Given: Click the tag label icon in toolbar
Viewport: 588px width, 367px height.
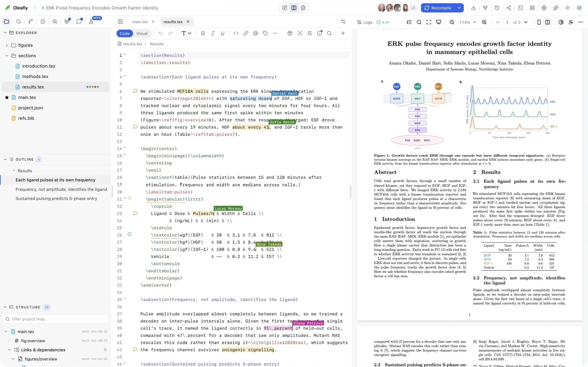Looking at the screenshot, I should click(x=265, y=33).
